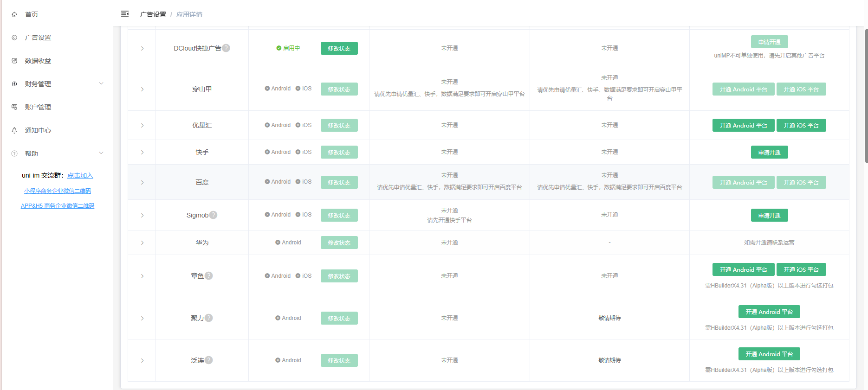Expand the 帮助 submenu arrow
This screenshot has width=868, height=390.
pos(101,153)
